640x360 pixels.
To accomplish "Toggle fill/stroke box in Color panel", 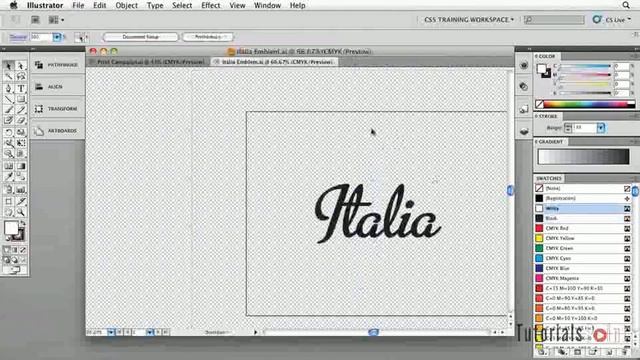I will [543, 71].
